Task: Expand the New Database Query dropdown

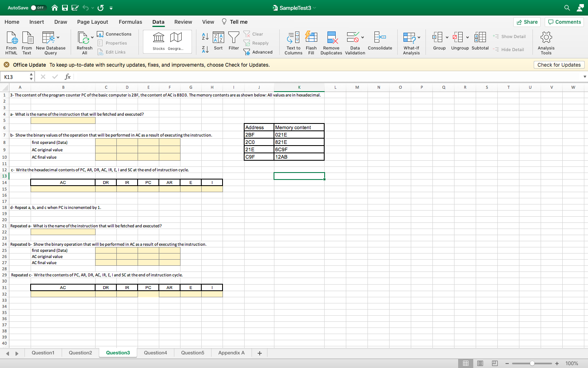Action: click(x=58, y=37)
